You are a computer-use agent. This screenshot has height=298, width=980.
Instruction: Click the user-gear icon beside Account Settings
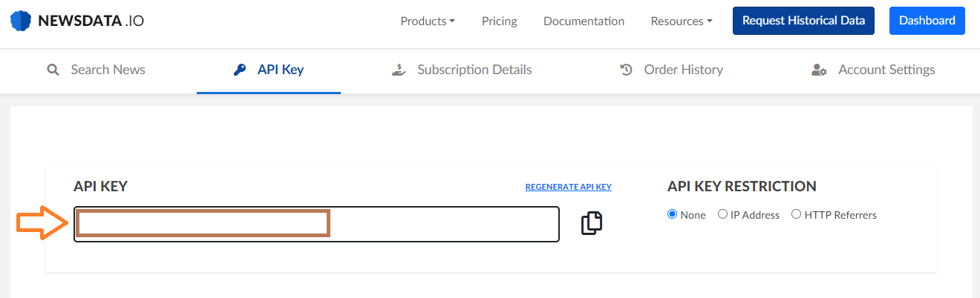point(819,70)
